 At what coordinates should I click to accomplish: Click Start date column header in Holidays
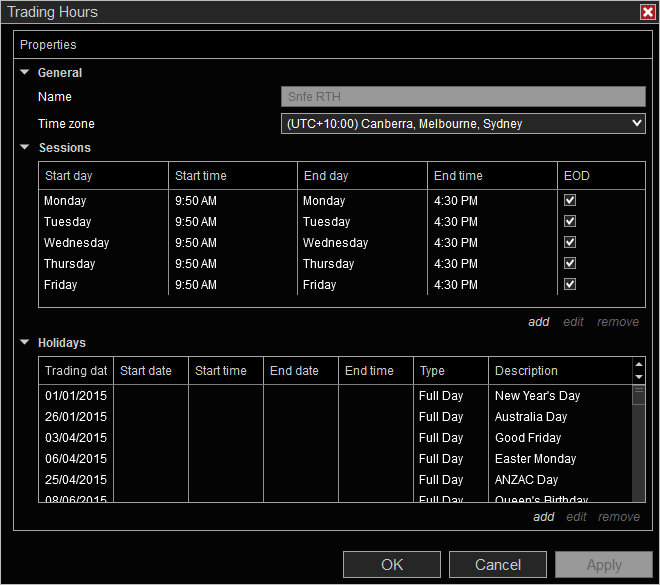click(151, 370)
